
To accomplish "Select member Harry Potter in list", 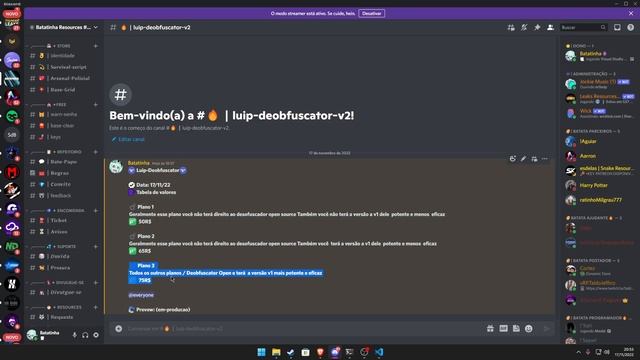I will tap(599, 185).
